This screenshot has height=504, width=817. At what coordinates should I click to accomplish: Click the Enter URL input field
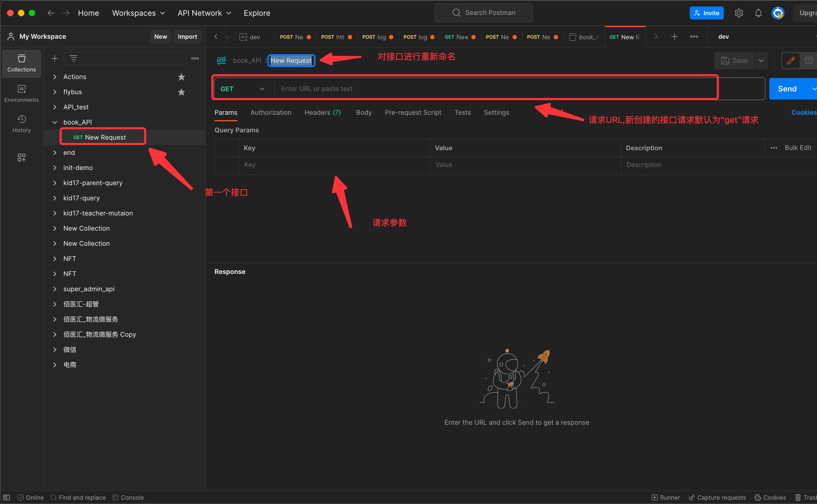[x=494, y=89]
